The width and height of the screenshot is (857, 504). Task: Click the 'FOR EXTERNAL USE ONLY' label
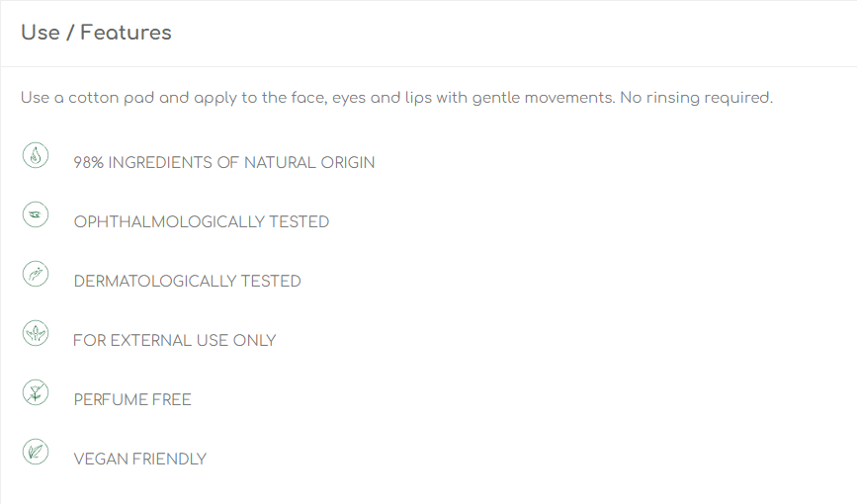click(x=174, y=341)
